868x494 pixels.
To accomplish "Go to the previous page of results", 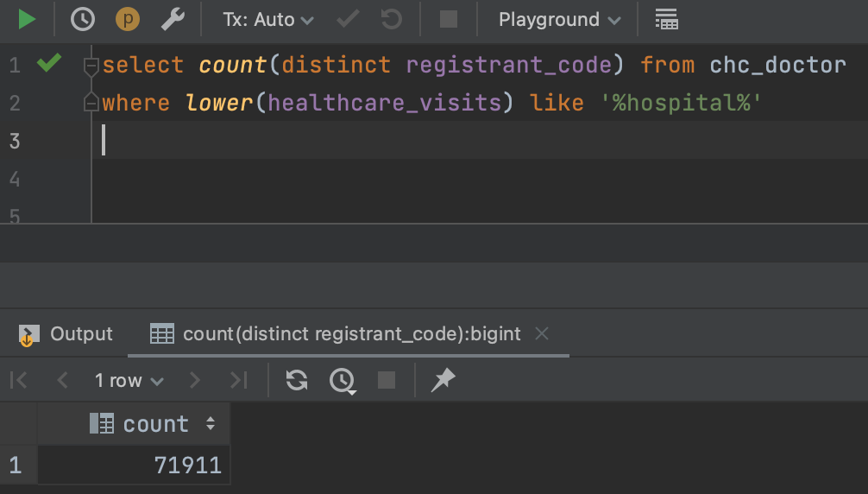I will [x=62, y=381].
